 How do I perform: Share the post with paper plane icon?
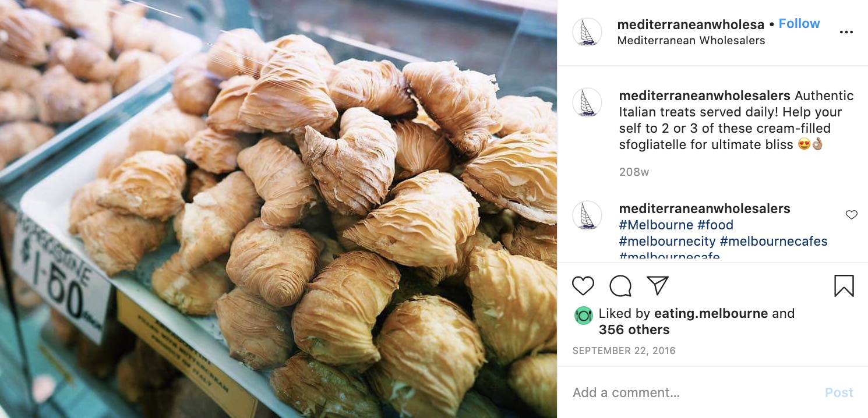click(x=658, y=286)
